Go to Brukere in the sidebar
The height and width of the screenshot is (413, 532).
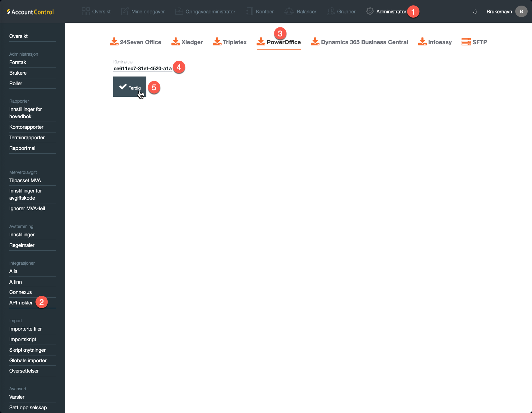18,73
